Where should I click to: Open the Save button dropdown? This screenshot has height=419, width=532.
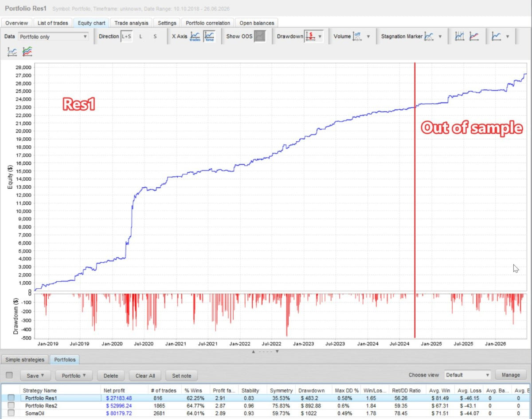(x=35, y=376)
